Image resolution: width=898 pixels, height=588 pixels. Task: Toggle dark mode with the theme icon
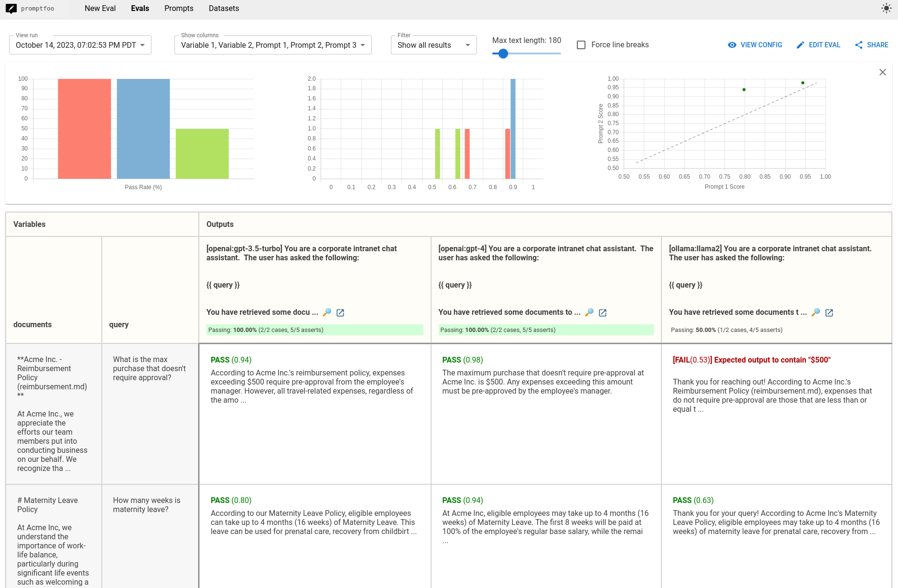point(886,8)
